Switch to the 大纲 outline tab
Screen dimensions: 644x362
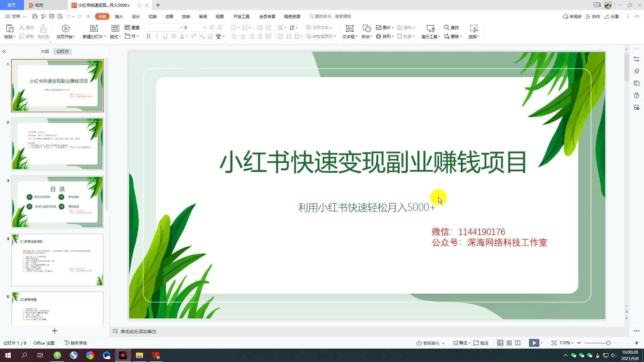pos(45,52)
